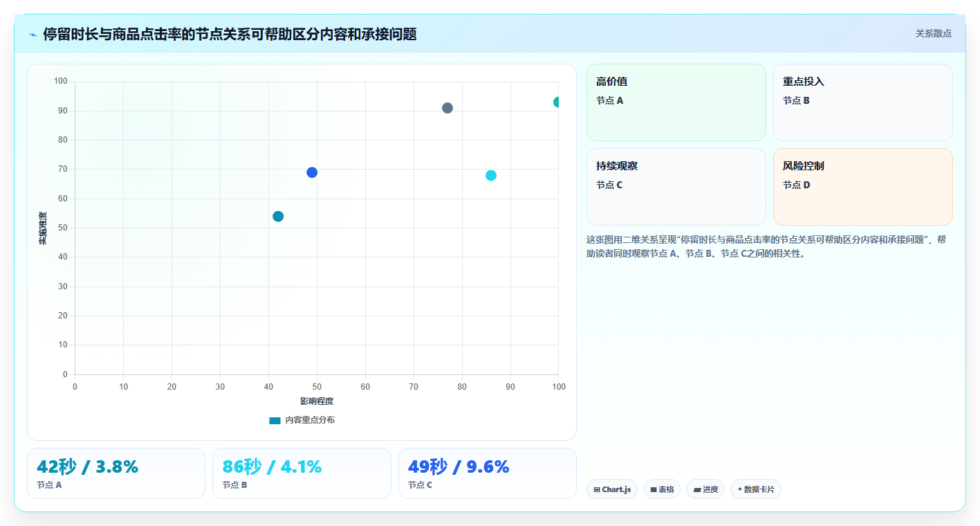Click the 进度 chip icon
Screen dimensions: 980x526
pyautogui.click(x=697, y=489)
